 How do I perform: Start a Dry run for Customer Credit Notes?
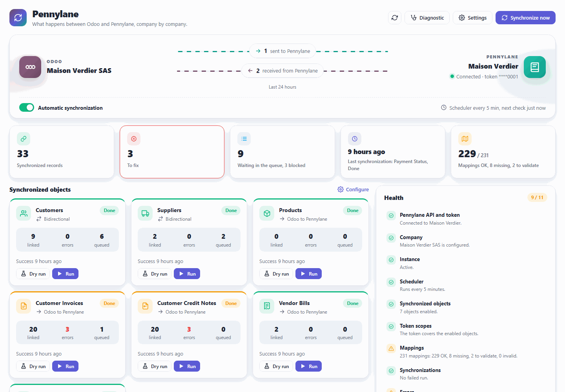pyautogui.click(x=155, y=366)
